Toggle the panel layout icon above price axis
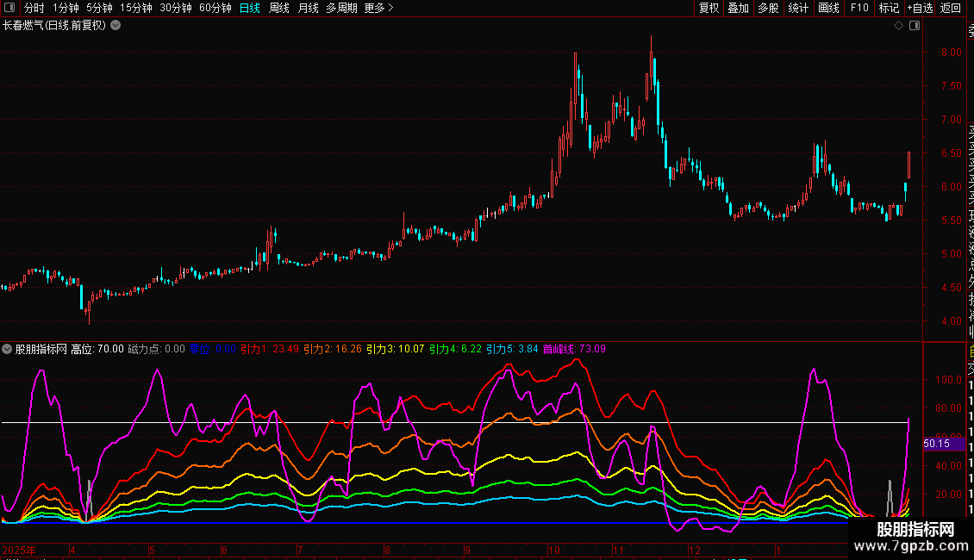 915,26
